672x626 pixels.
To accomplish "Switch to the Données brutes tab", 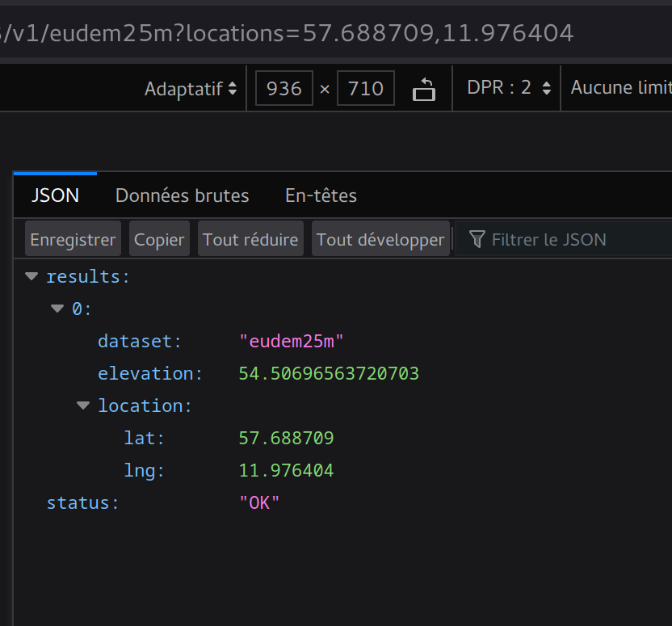I will pyautogui.click(x=183, y=195).
